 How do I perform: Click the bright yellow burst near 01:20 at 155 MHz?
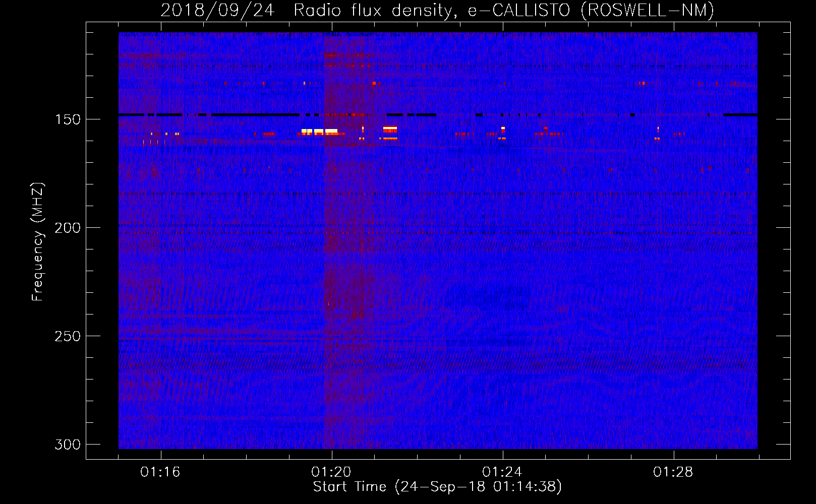point(320,131)
